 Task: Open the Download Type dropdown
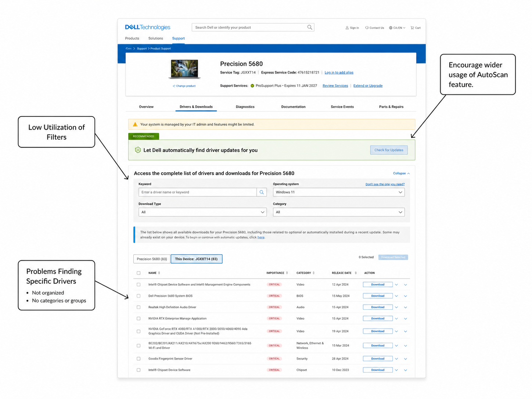202,212
